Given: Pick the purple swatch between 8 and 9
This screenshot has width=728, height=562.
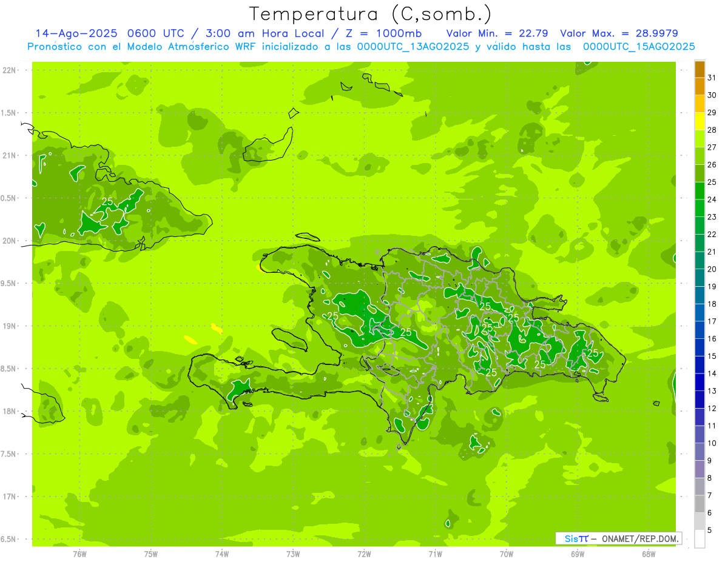Looking at the screenshot, I should pos(699,469).
